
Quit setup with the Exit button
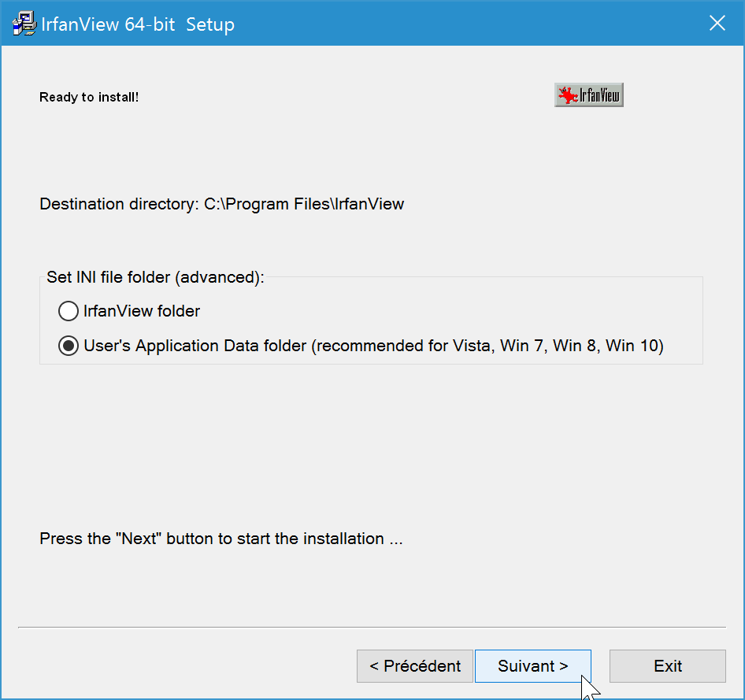click(668, 666)
